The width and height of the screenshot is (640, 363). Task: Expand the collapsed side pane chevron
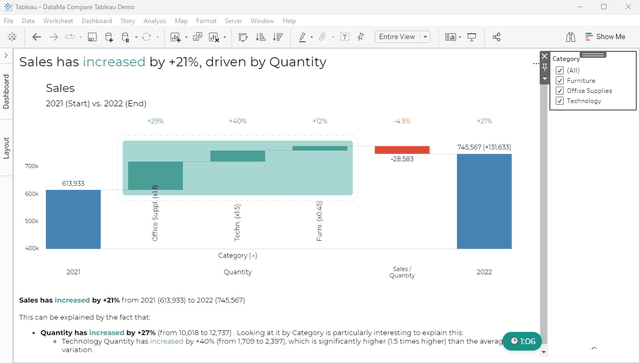click(6, 55)
